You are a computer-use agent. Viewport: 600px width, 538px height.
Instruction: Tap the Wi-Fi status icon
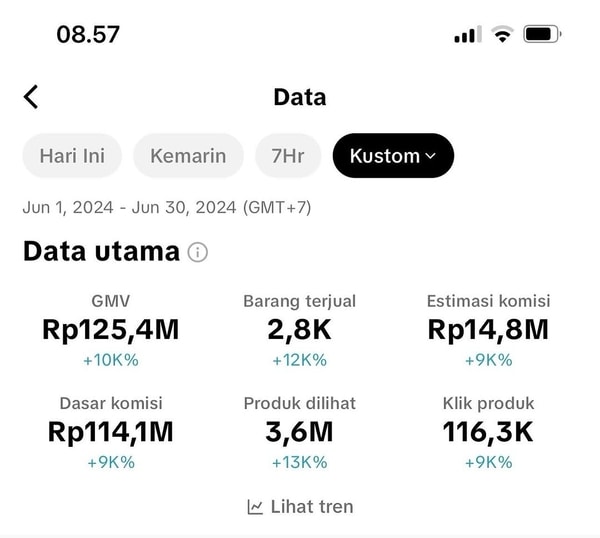[502, 34]
